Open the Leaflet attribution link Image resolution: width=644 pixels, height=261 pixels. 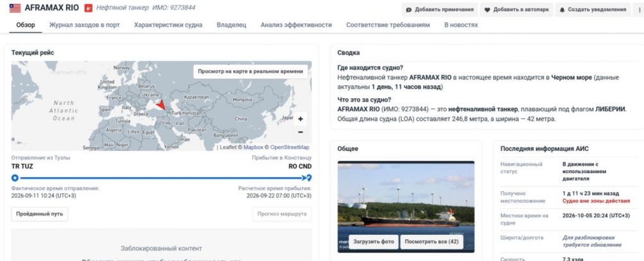[x=228, y=147]
